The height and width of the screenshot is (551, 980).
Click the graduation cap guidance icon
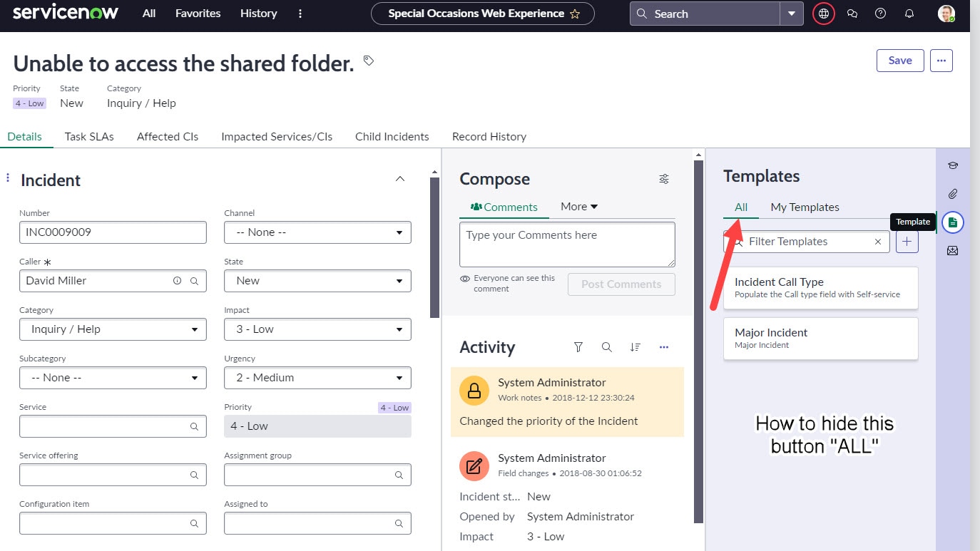pos(953,165)
